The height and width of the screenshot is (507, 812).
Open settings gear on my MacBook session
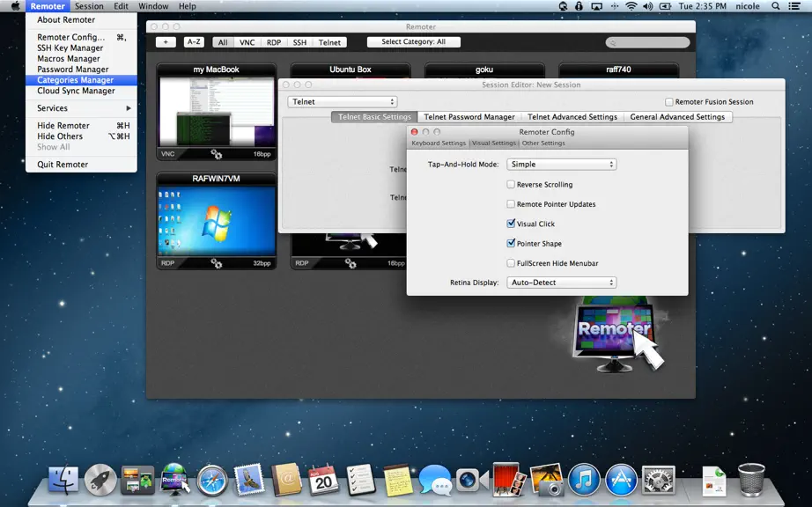(216, 154)
